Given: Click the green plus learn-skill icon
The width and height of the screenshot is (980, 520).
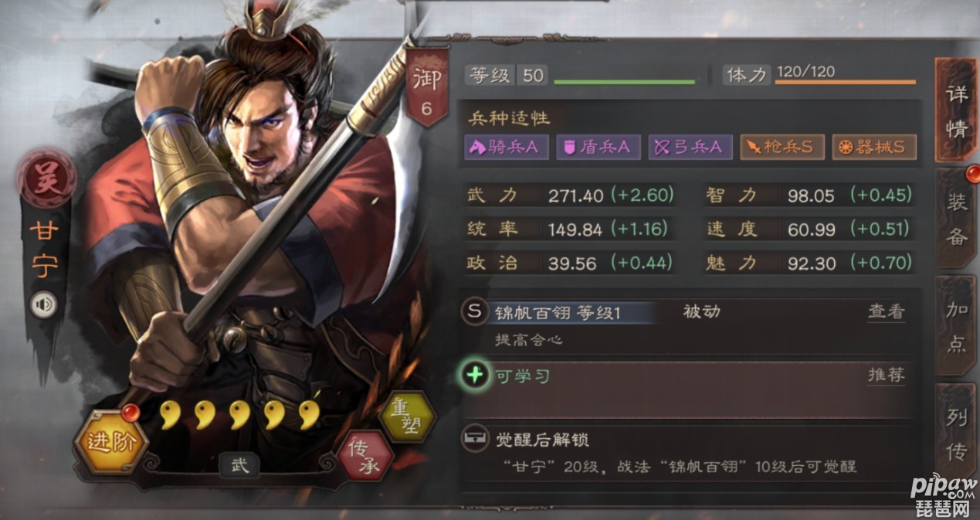Looking at the screenshot, I should click(475, 376).
